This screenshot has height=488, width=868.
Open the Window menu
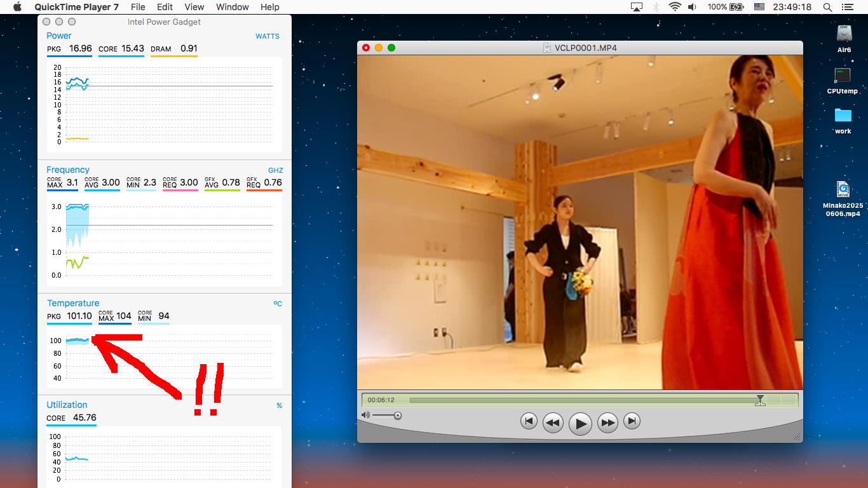(233, 7)
